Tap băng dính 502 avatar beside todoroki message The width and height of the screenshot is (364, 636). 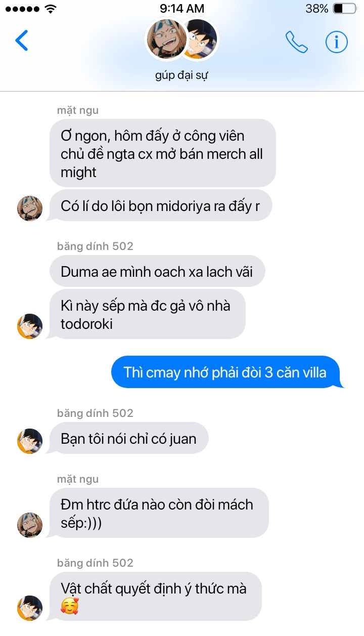pos(30,326)
